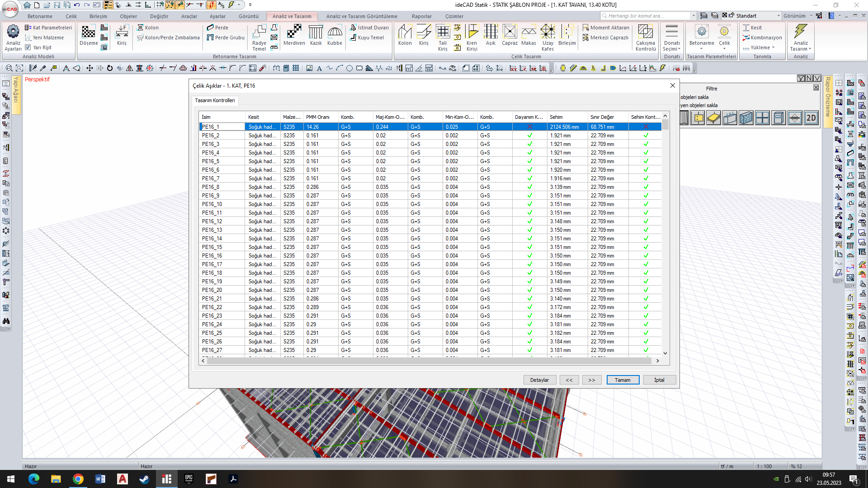Viewport: 868px width, 488px height.
Task: Open the Görünüm dropdown
Action: 797,16
